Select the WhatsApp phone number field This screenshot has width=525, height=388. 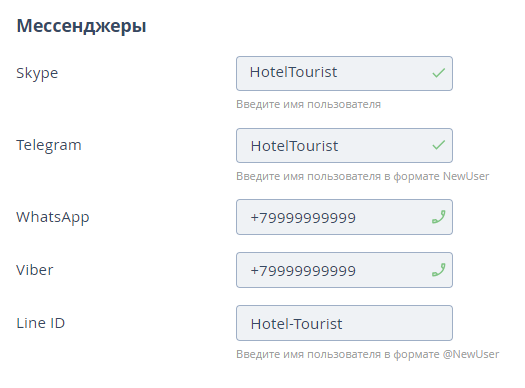tap(344, 217)
